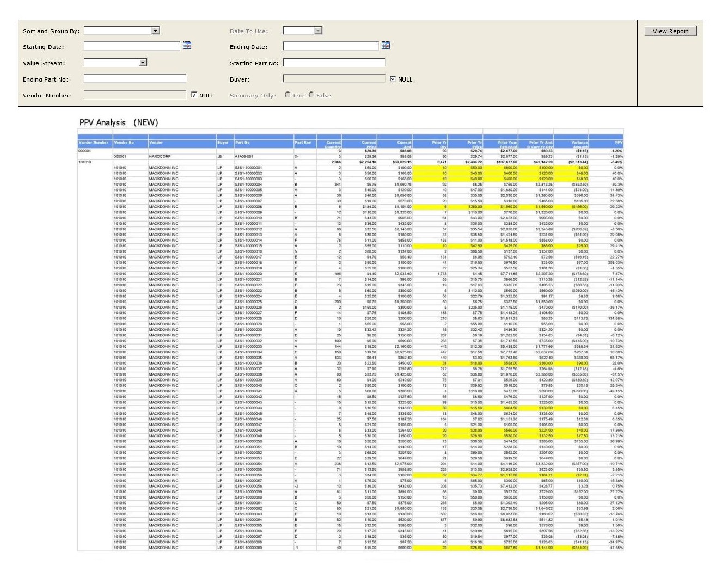The image size is (728, 584).
Task: Select the Summary Only False radio button
Action: (311, 95)
